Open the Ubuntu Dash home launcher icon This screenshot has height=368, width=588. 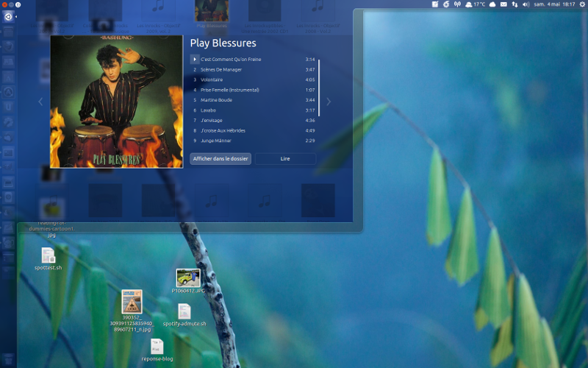[8, 16]
